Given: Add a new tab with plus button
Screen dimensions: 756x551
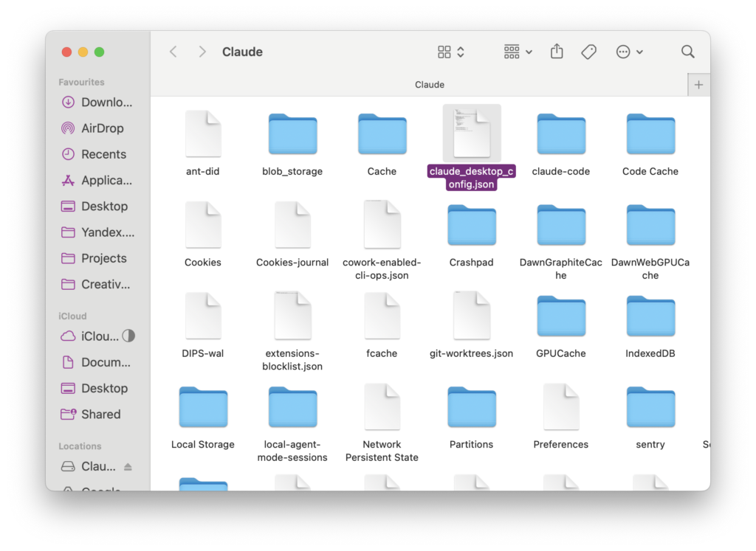Looking at the screenshot, I should (698, 85).
